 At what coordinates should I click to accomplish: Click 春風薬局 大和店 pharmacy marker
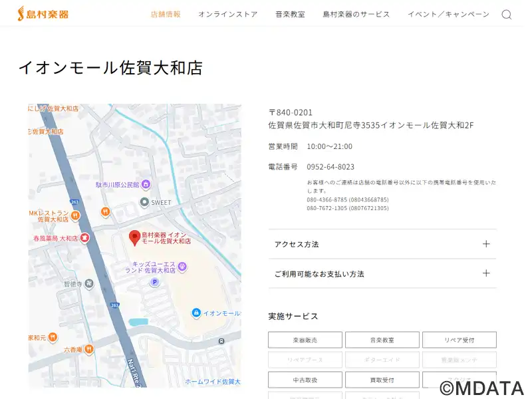(84, 238)
